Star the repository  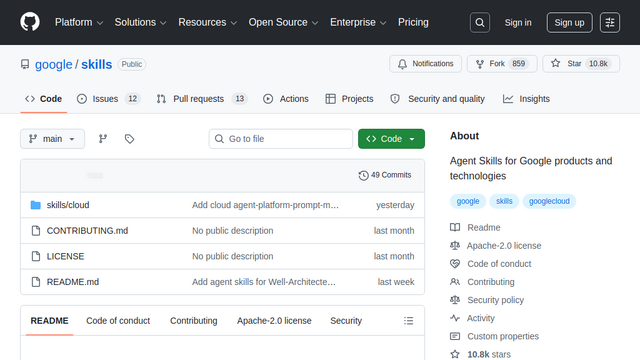581,64
